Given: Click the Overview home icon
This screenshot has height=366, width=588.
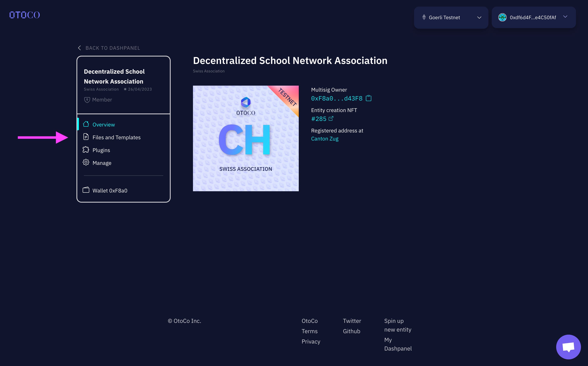Looking at the screenshot, I should click(x=86, y=124).
